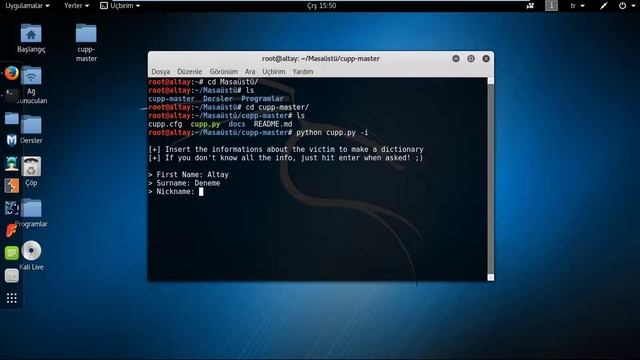Launch the Terminal icon in the dock
This screenshot has width=640, height=360.
tap(11, 96)
